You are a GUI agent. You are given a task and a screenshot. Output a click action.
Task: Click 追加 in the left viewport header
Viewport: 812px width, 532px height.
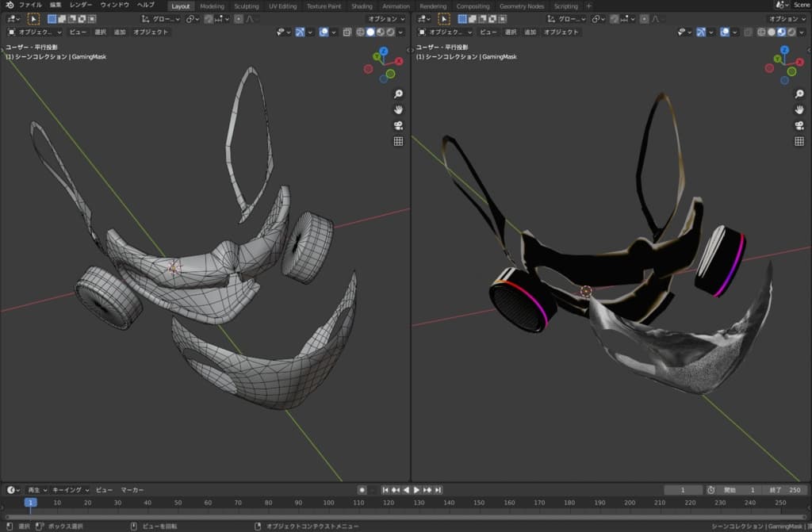pyautogui.click(x=120, y=33)
